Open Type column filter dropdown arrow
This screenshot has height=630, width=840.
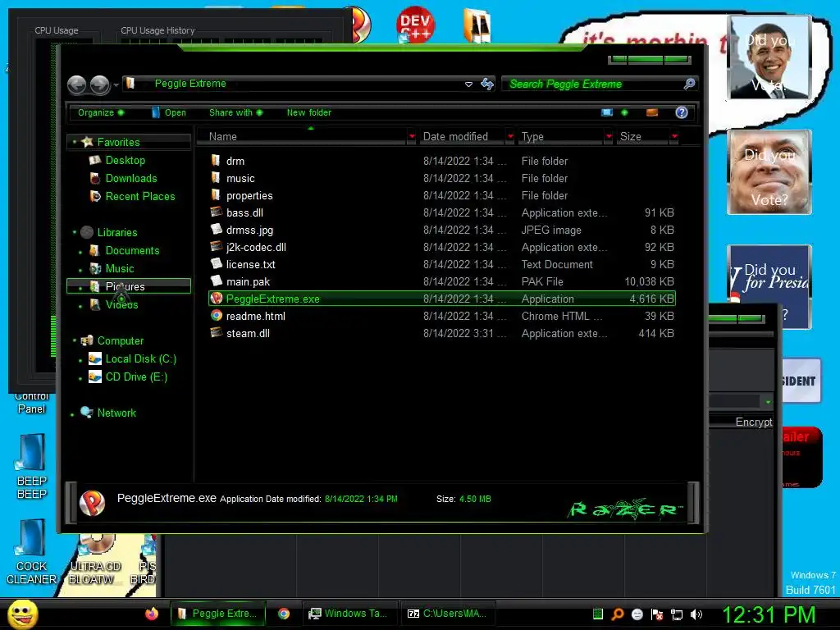609,137
